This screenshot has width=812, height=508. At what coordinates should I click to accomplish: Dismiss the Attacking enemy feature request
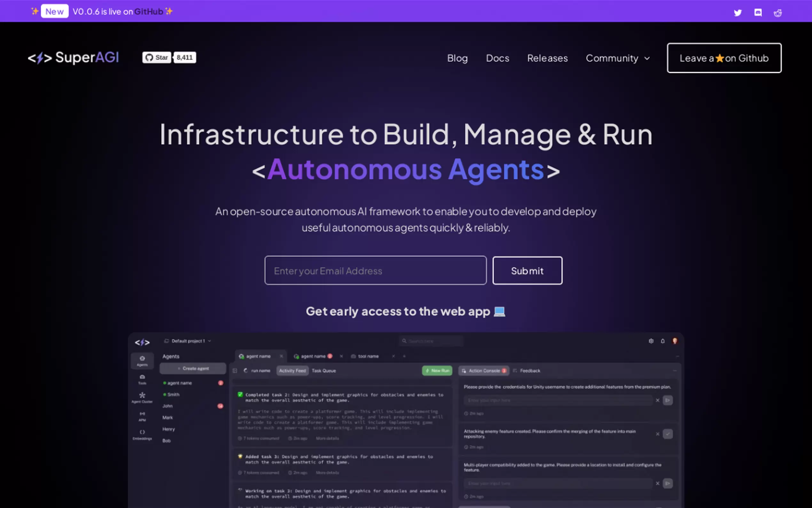pyautogui.click(x=658, y=434)
